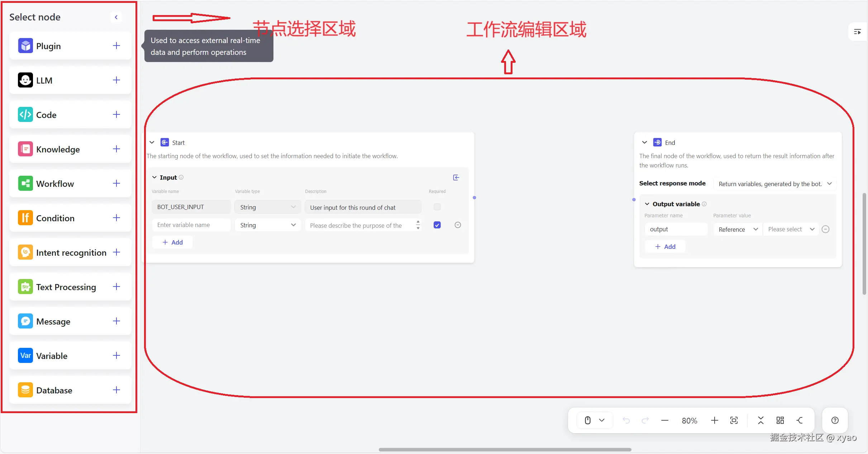Collapse the Start node
The height and width of the screenshot is (454, 868).
coord(152,142)
